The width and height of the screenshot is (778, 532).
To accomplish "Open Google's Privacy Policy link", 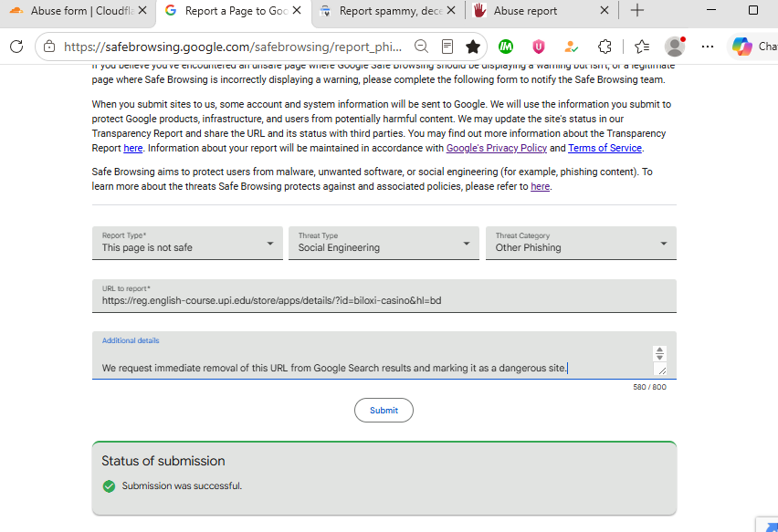I will tap(496, 148).
